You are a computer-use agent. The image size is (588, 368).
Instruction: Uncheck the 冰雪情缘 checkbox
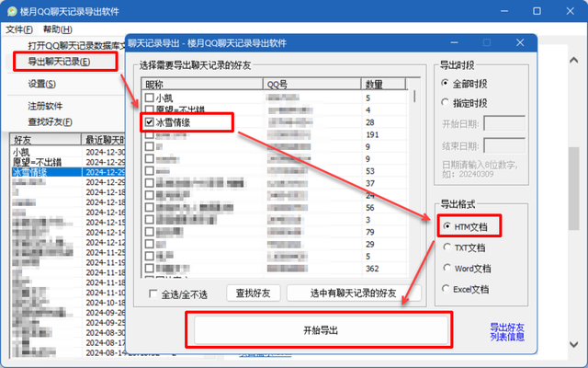point(149,122)
